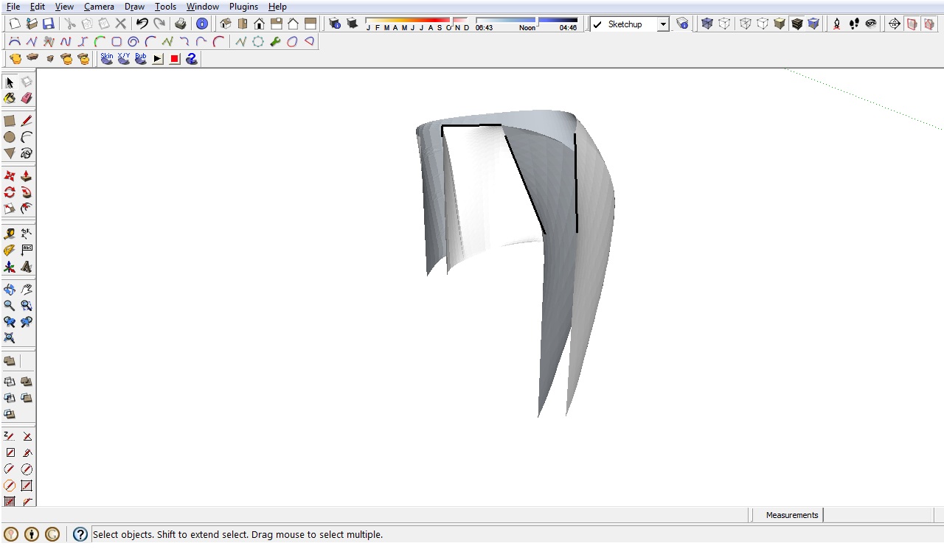Open the Camera menu
This screenshot has height=560, width=944.
[99, 7]
